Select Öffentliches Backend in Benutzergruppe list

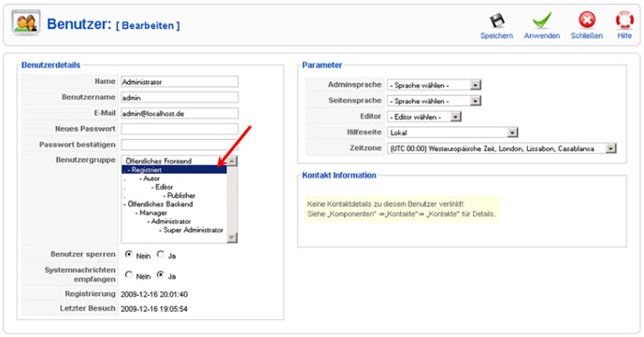174,204
